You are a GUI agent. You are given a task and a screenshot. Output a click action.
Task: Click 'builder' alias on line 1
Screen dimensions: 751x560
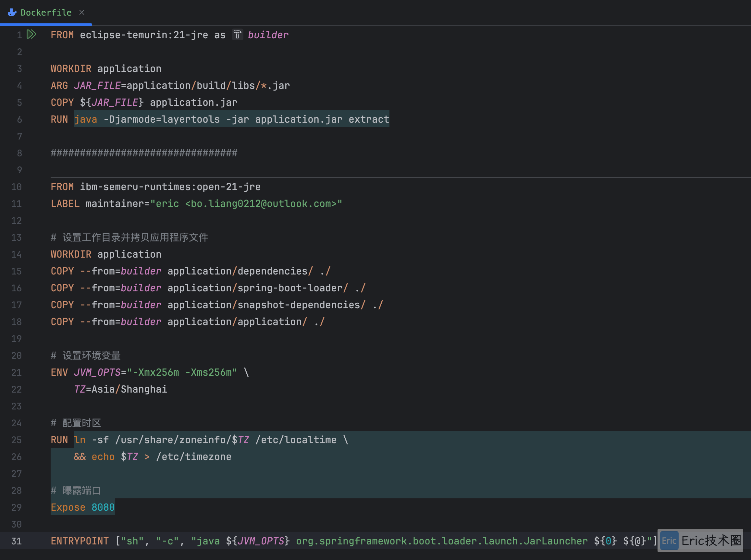pos(268,35)
